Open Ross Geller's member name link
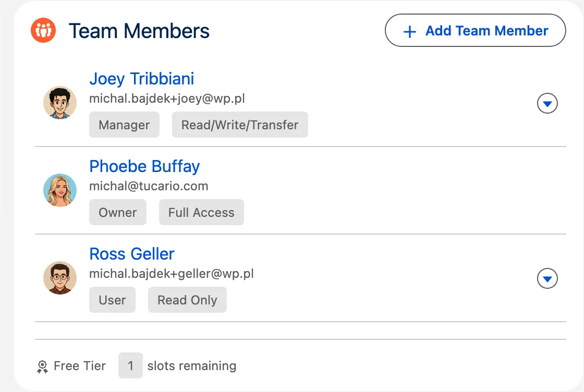584x392 pixels. pyautogui.click(x=132, y=254)
